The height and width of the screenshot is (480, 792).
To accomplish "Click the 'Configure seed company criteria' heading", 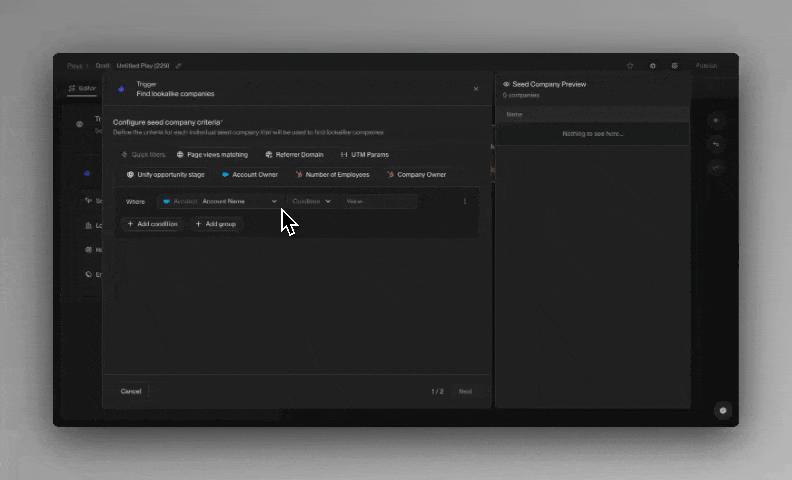I will click(x=167, y=122).
